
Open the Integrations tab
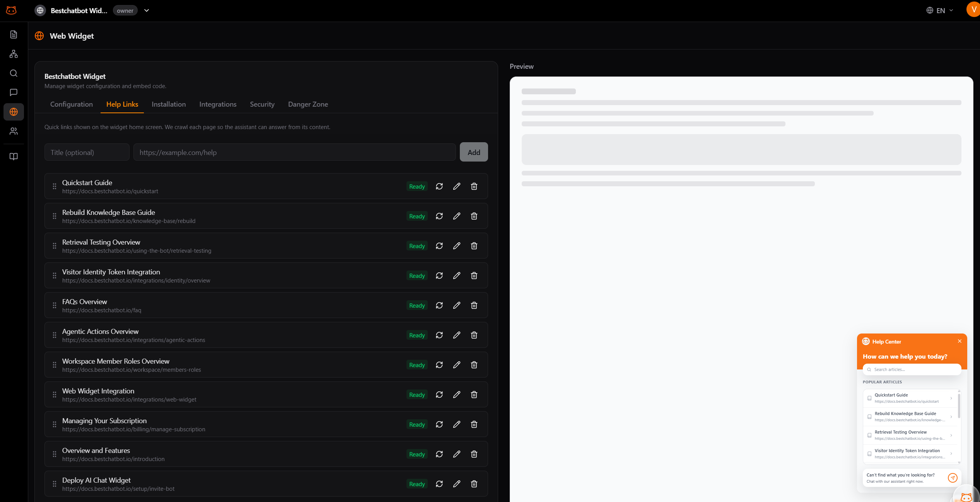218,104
